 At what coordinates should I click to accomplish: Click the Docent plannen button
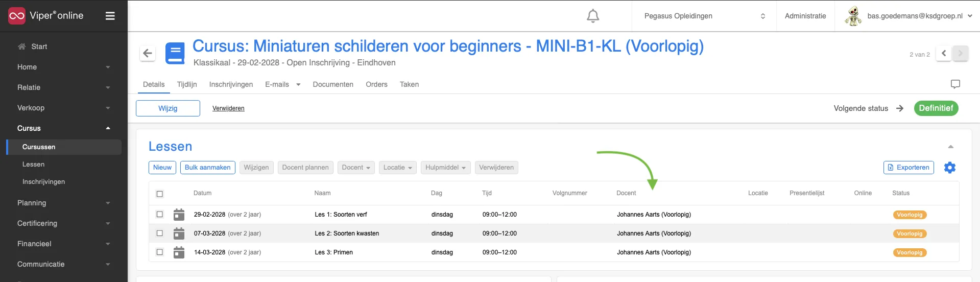click(x=305, y=168)
